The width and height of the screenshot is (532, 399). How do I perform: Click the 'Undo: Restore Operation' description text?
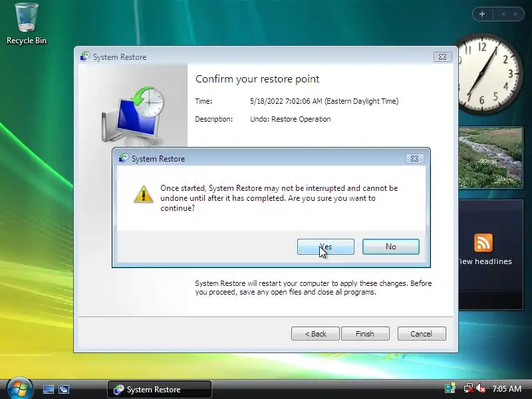coord(291,119)
